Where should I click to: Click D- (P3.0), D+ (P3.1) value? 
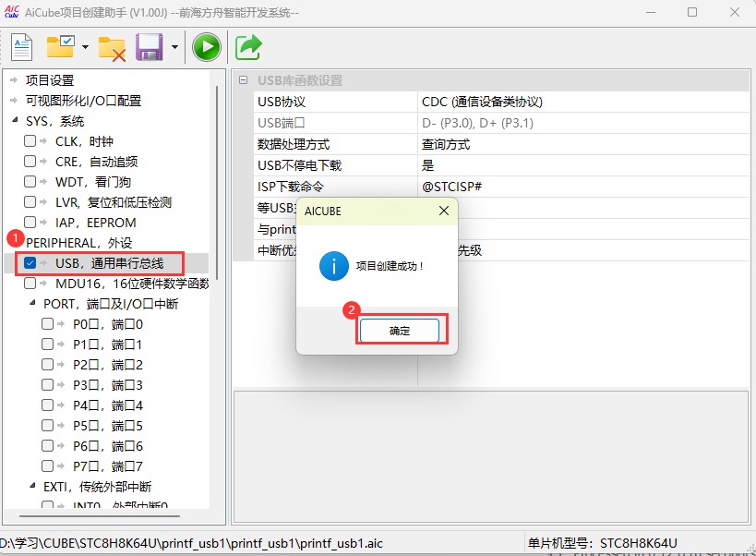478,123
